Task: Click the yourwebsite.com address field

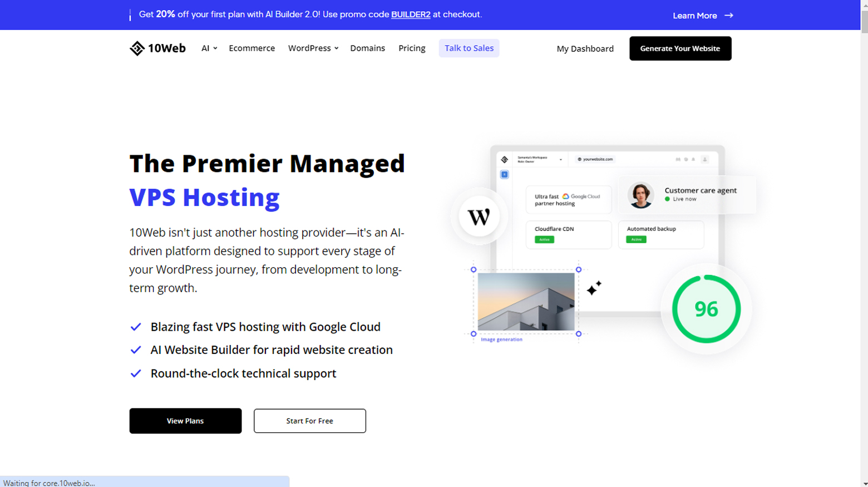Action: coord(595,159)
